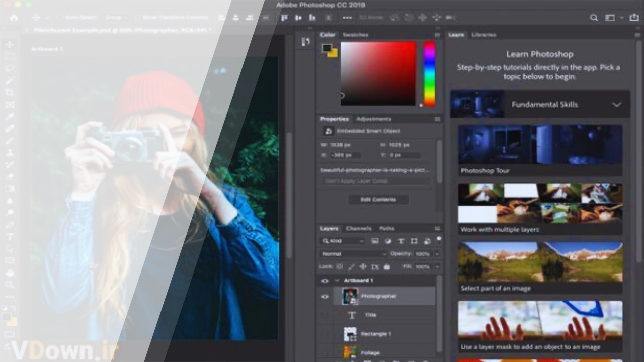Select the Hand tool
Viewport: 644px width, 362px height.
click(x=10, y=273)
